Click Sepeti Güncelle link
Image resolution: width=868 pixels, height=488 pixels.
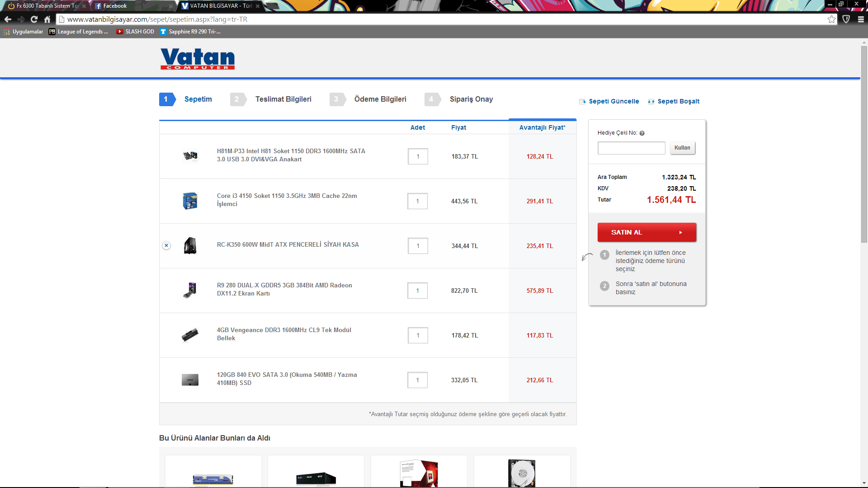point(613,101)
